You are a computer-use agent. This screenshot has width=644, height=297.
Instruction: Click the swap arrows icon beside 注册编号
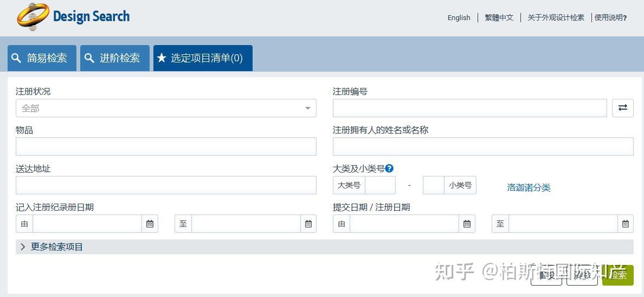tap(623, 108)
